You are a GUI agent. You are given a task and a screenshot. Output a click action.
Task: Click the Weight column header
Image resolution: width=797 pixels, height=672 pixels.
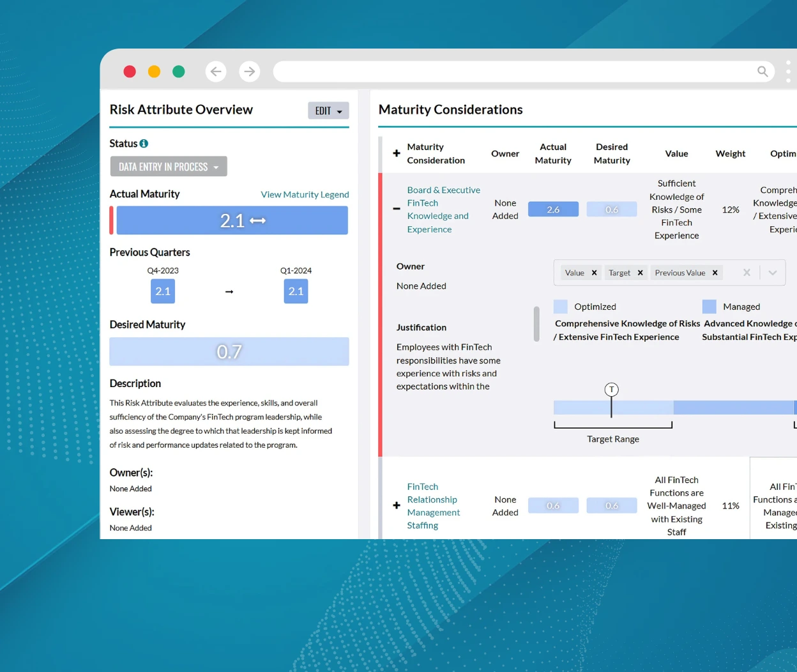[731, 153]
